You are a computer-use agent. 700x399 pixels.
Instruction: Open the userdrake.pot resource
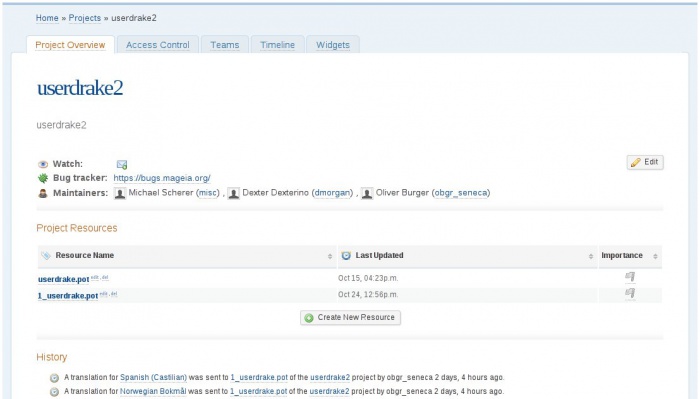63,279
